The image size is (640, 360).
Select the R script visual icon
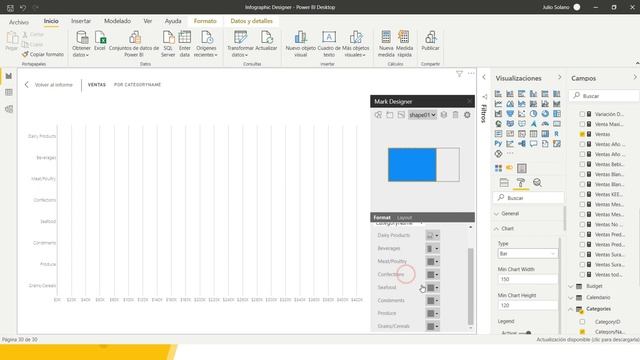[x=557, y=133]
